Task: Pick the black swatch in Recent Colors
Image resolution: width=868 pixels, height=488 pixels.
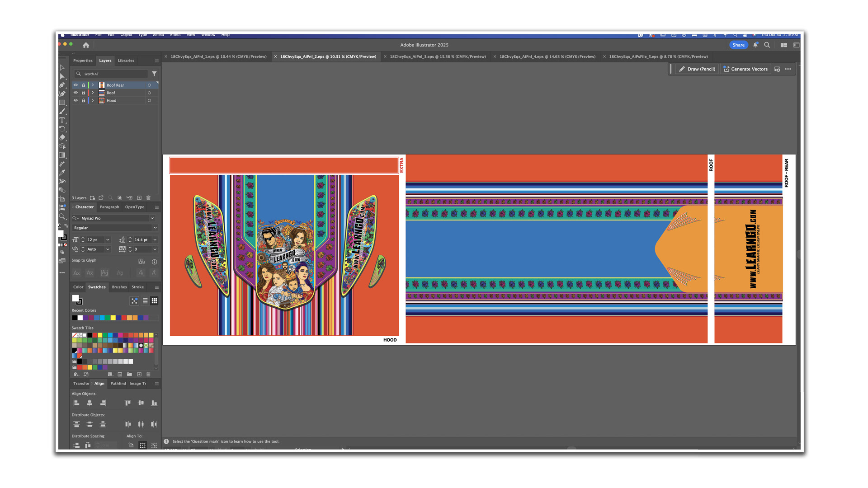Action: 75,318
